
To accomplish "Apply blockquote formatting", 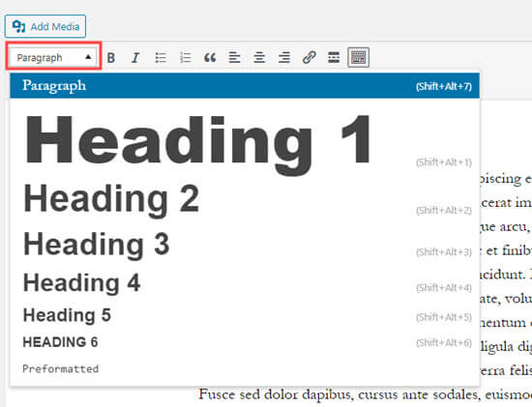I will [x=210, y=58].
